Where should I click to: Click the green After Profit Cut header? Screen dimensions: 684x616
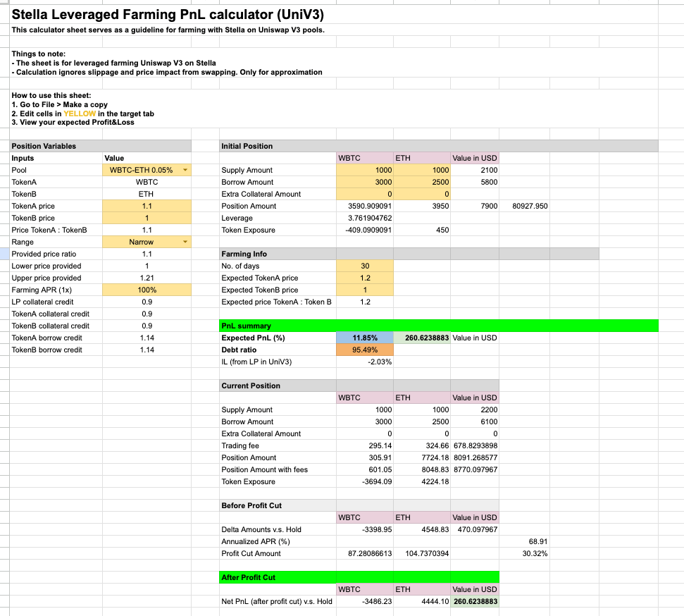tap(359, 577)
